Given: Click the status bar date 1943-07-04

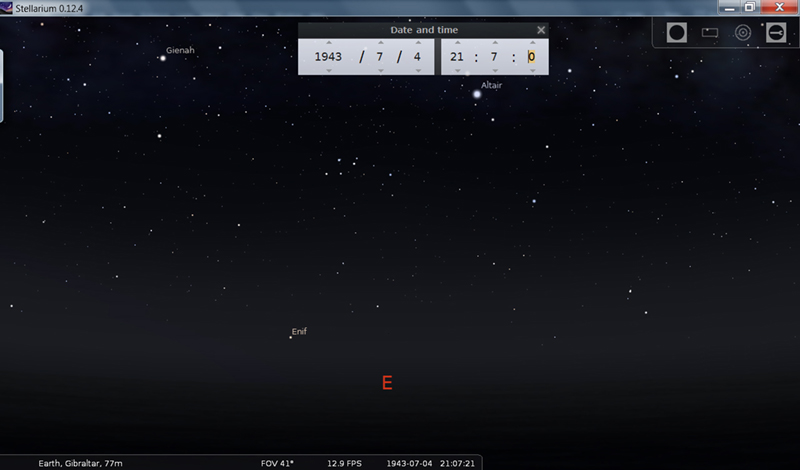Looking at the screenshot, I should click(409, 463).
